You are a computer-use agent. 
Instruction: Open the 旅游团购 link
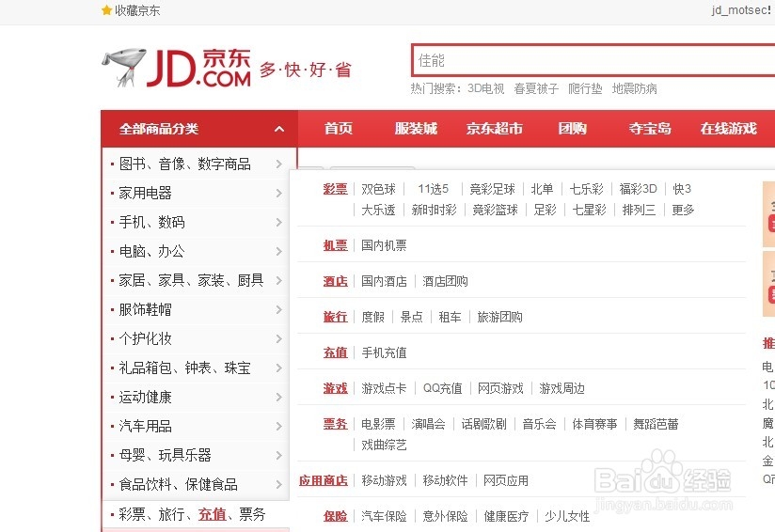(500, 317)
